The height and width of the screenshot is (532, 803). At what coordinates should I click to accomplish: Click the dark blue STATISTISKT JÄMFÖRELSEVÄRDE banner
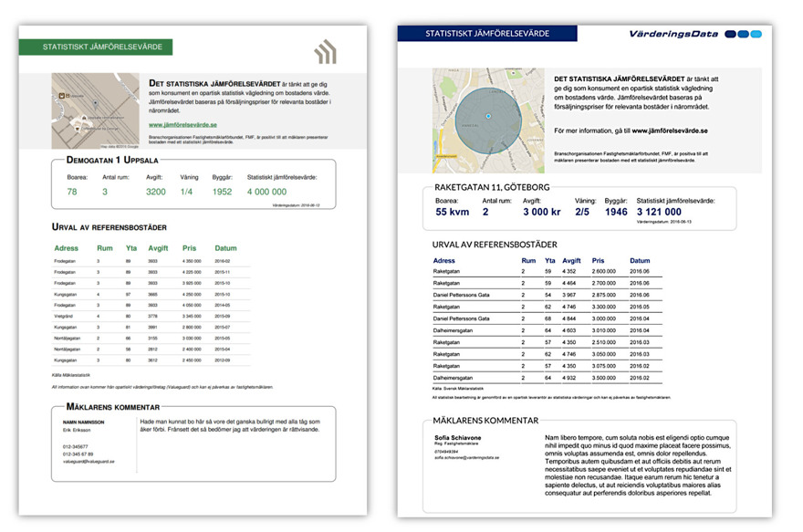click(487, 33)
